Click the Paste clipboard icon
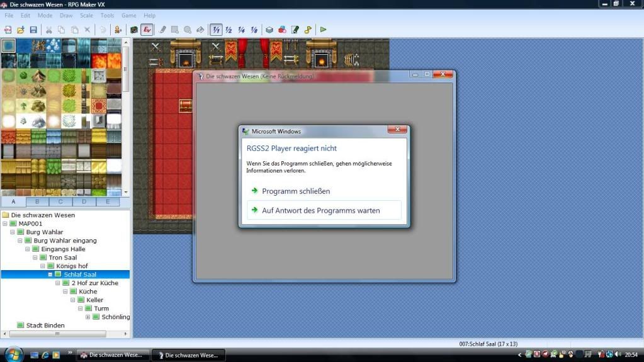The image size is (644, 362). tap(74, 30)
